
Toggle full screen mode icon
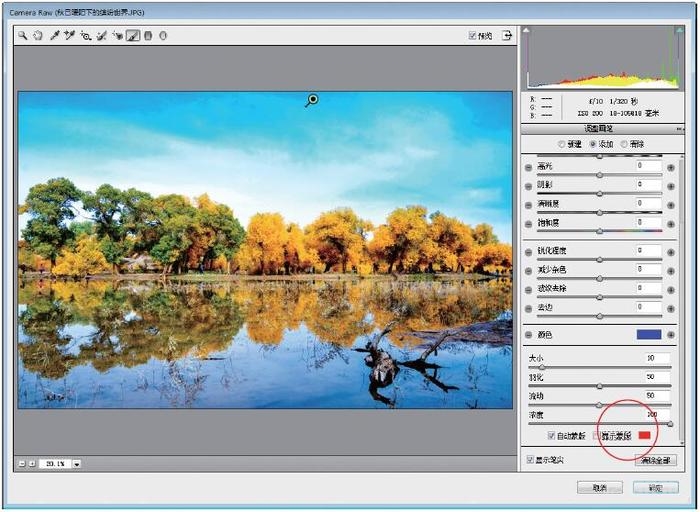(x=507, y=35)
